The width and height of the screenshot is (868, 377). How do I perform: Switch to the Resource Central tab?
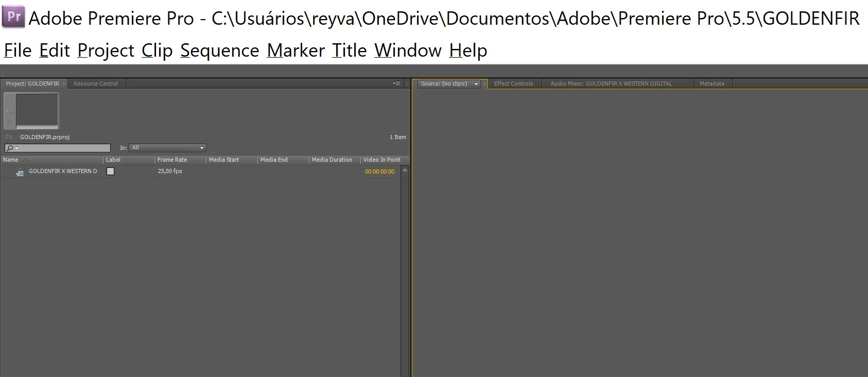point(96,83)
